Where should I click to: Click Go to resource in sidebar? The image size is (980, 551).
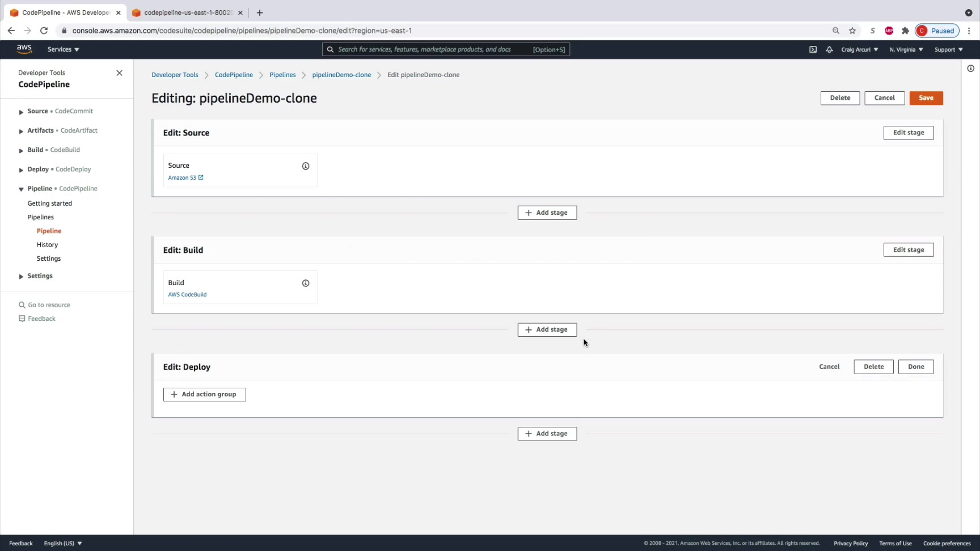coord(45,305)
